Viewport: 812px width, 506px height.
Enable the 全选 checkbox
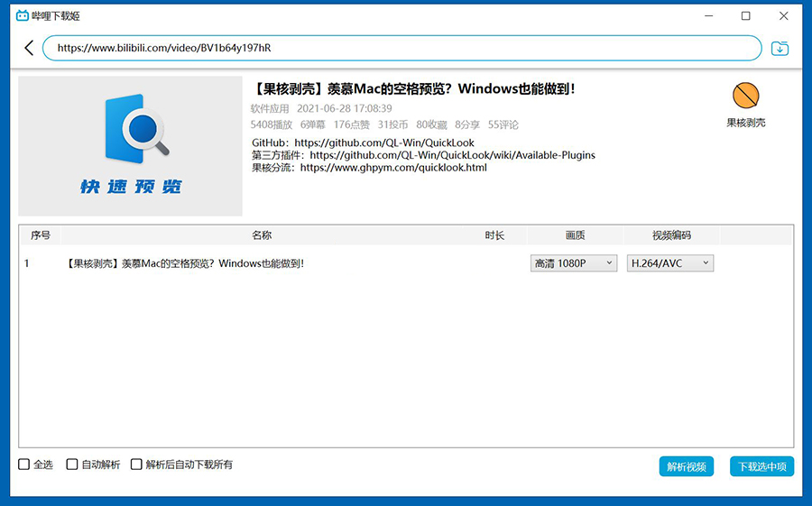pos(24,465)
